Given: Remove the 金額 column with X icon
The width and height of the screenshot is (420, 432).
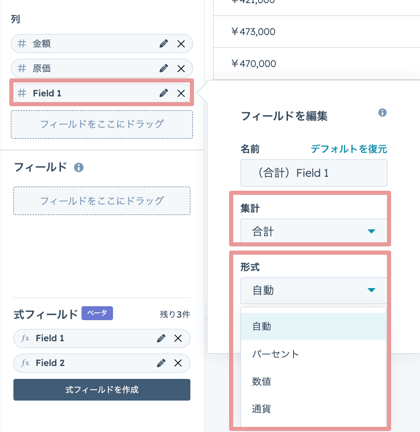Looking at the screenshot, I should pyautogui.click(x=181, y=44).
